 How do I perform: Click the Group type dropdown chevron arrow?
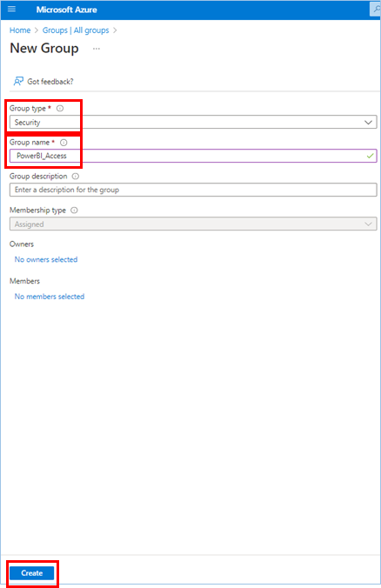coord(368,123)
